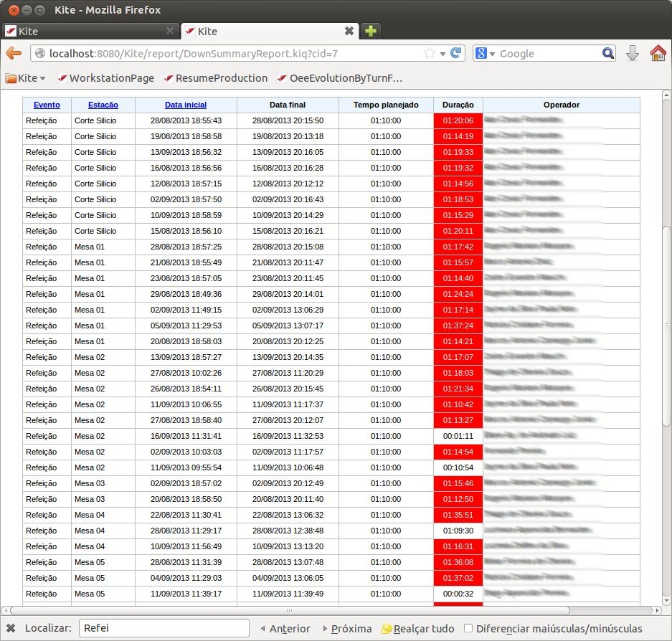Click start date 10/09/2013 11:56:49
672x641 pixels.
click(186, 547)
